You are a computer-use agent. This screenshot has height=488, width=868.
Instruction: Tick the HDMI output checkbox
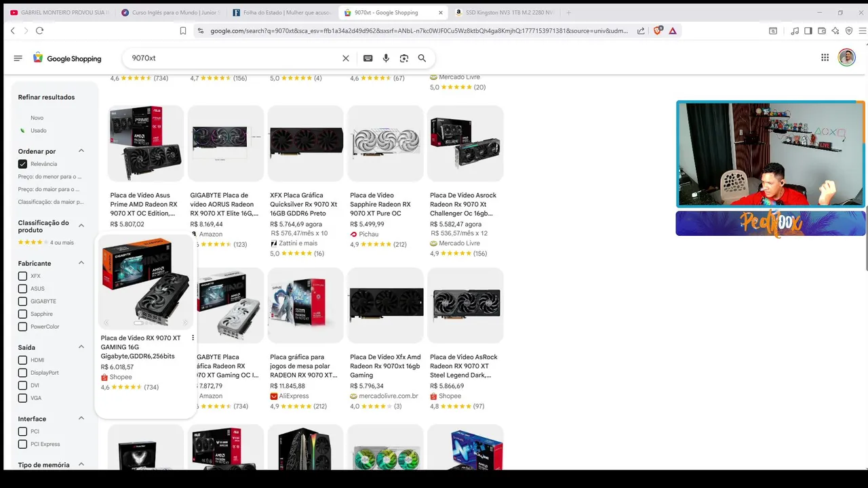pos(22,360)
